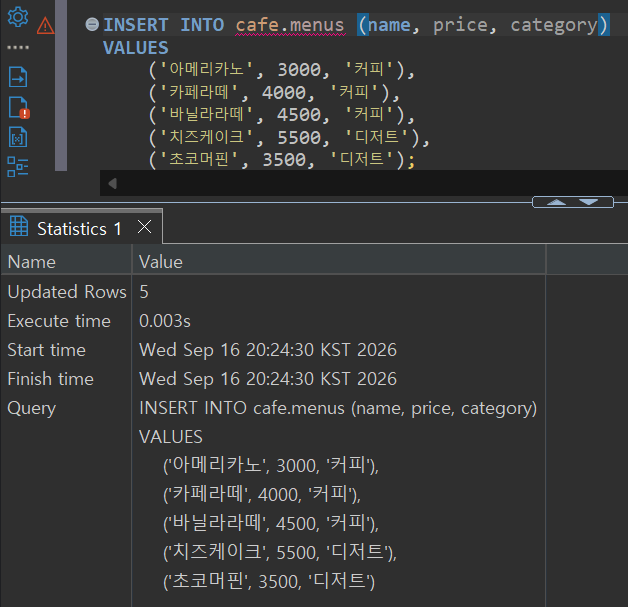Screen dimensions: 628x607
Task: Click the horizontal scrollbar left arrow
Action: coord(113,183)
